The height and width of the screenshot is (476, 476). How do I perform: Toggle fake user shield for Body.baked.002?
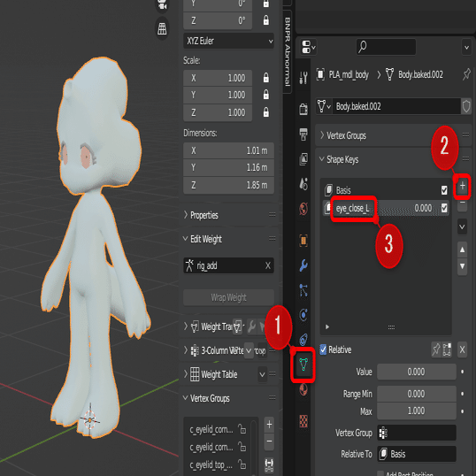click(466, 106)
